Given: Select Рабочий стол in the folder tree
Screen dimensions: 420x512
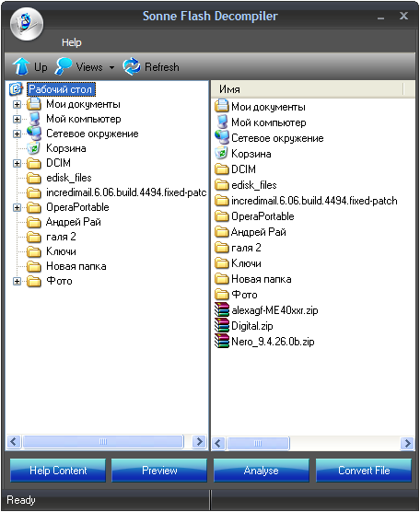Looking at the screenshot, I should (x=61, y=89).
